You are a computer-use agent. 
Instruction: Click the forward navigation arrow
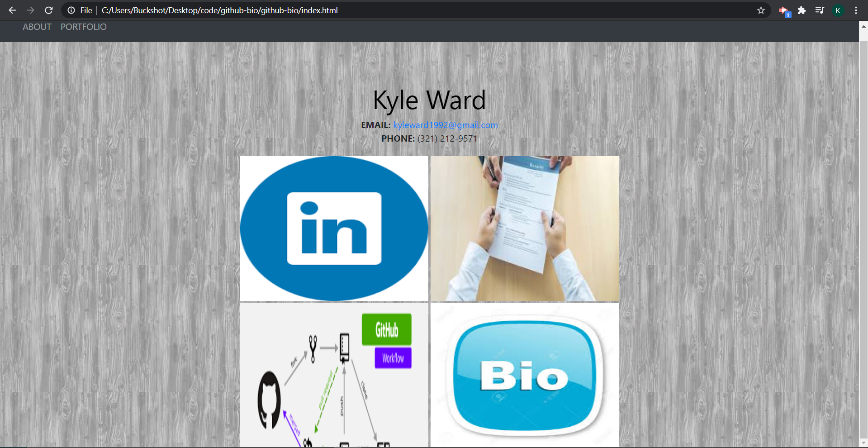(x=30, y=10)
